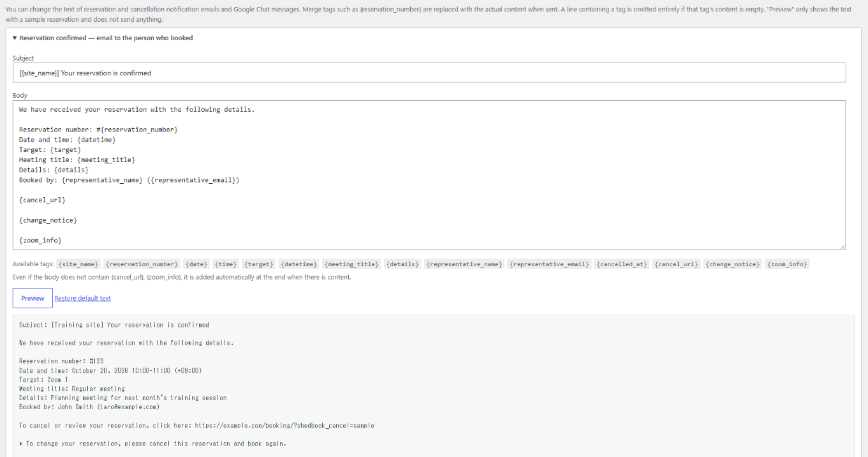Click the preview cancel URL text
The height and width of the screenshot is (457, 868).
pyautogui.click(x=284, y=425)
